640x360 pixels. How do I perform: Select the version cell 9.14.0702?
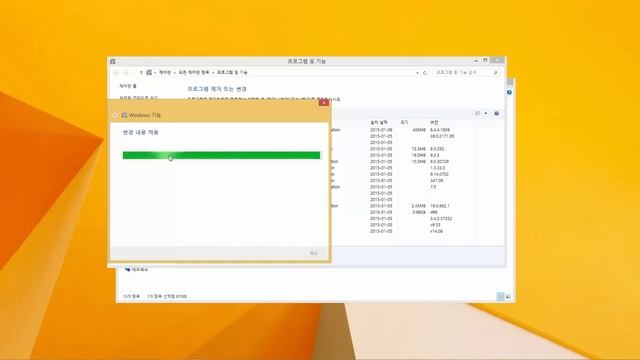pos(439,174)
